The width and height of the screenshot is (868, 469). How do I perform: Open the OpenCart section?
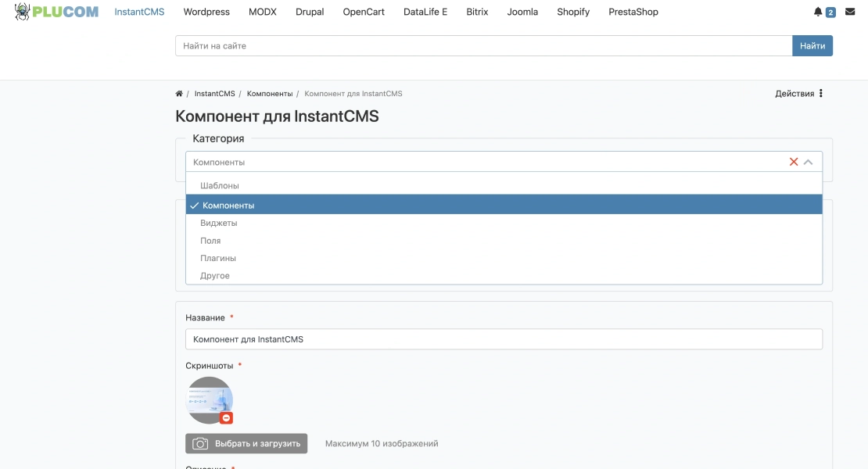[364, 12]
